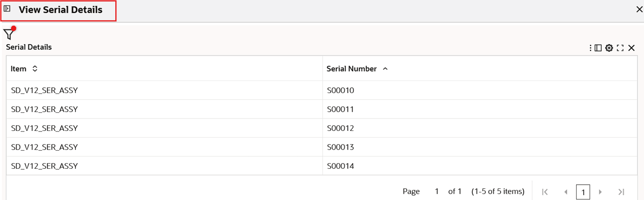This screenshot has width=644, height=200.
Task: Select SD_V12_SER_ASSY item in S00011 row
Action: click(164, 109)
